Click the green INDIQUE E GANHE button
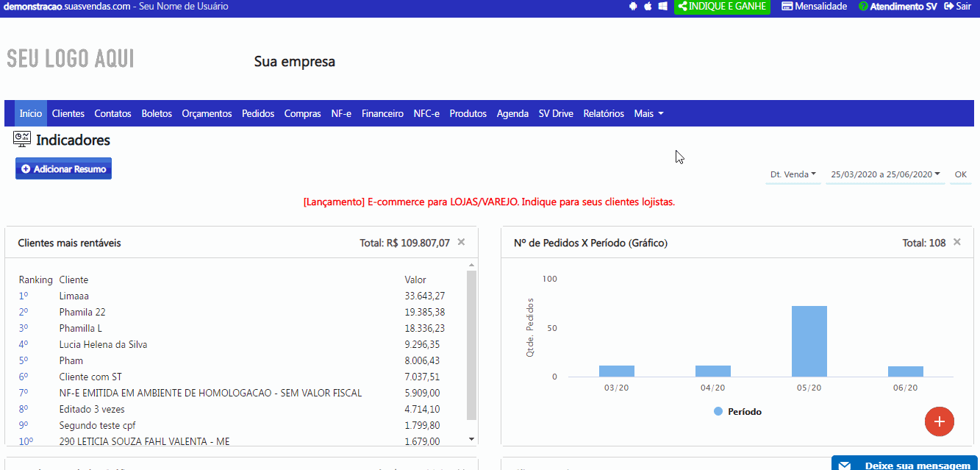The width and height of the screenshot is (980, 470). pos(722,7)
